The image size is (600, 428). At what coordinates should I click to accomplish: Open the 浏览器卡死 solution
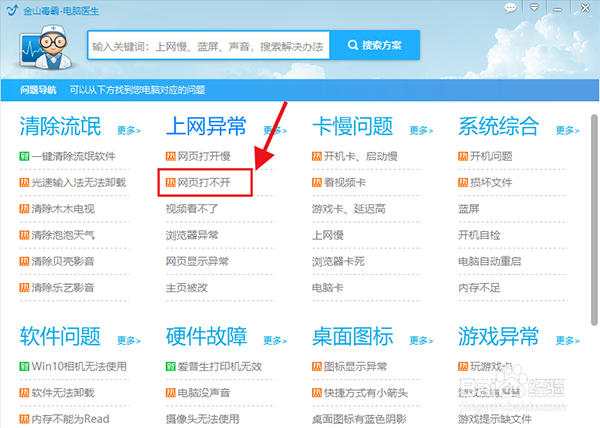pos(338,261)
